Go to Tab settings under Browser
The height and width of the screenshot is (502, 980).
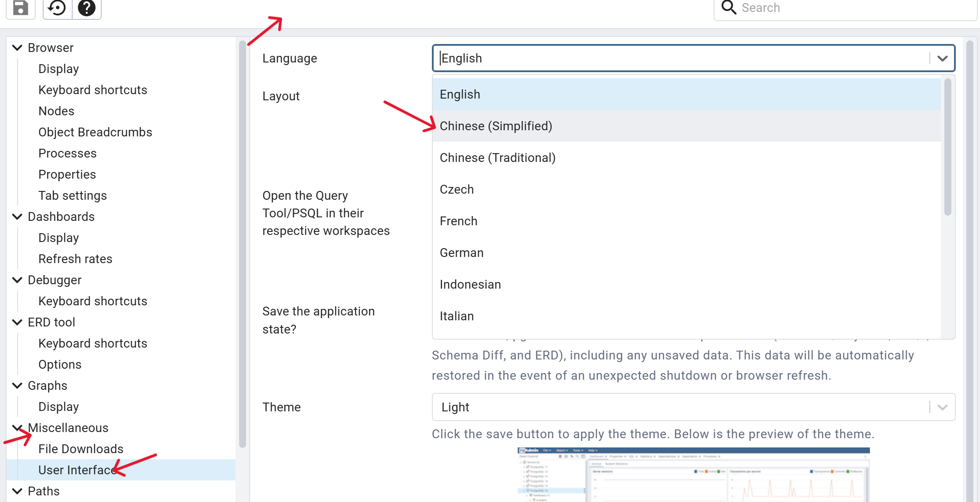(x=73, y=195)
